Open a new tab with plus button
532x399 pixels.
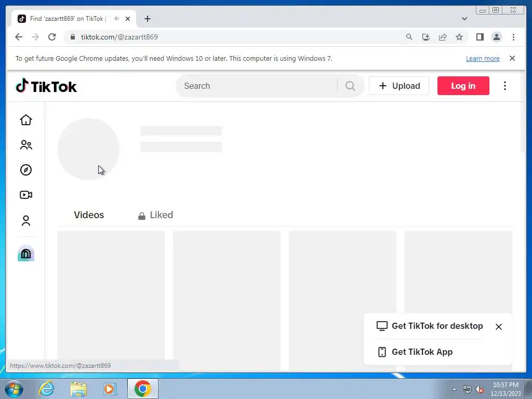click(x=147, y=19)
